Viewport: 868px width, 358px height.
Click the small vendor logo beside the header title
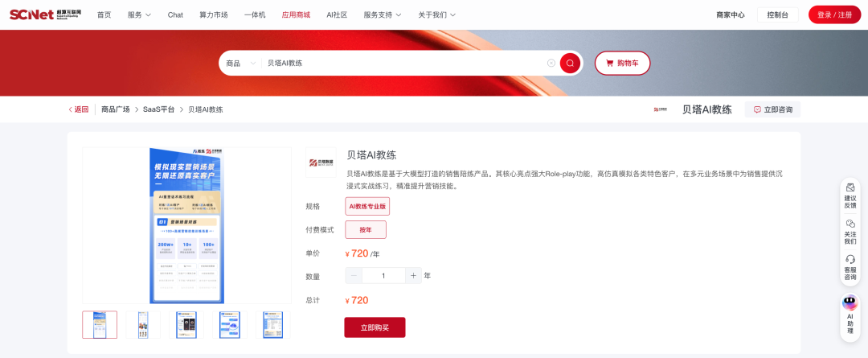[659, 109]
